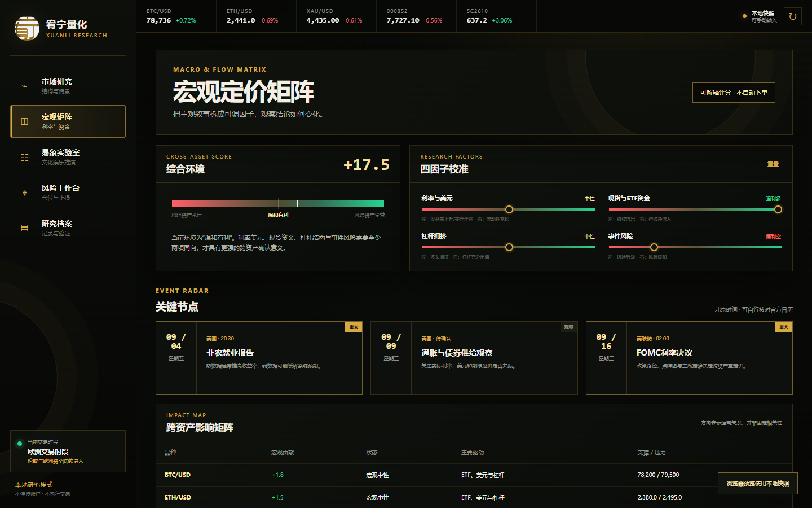Image resolution: width=812 pixels, height=508 pixels.
Task: Click the lightning icon beside 市场研究
Action: tap(24, 86)
